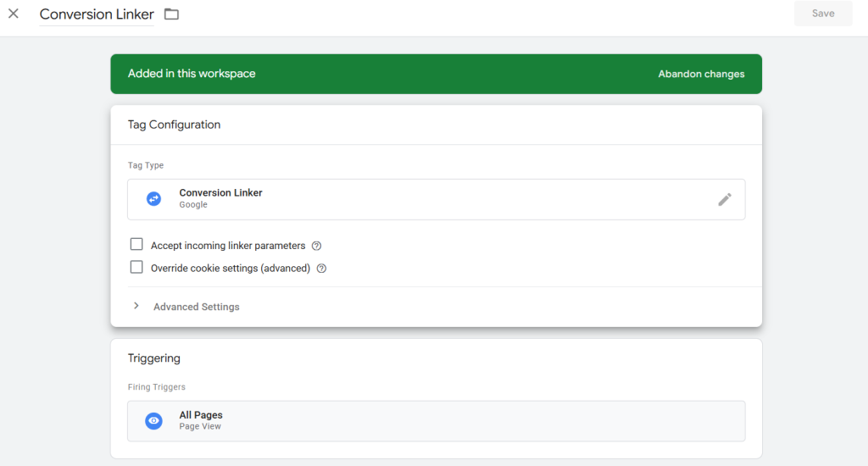This screenshot has height=466, width=868.
Task: Open help icon for incoming linker parameters
Action: coord(316,246)
